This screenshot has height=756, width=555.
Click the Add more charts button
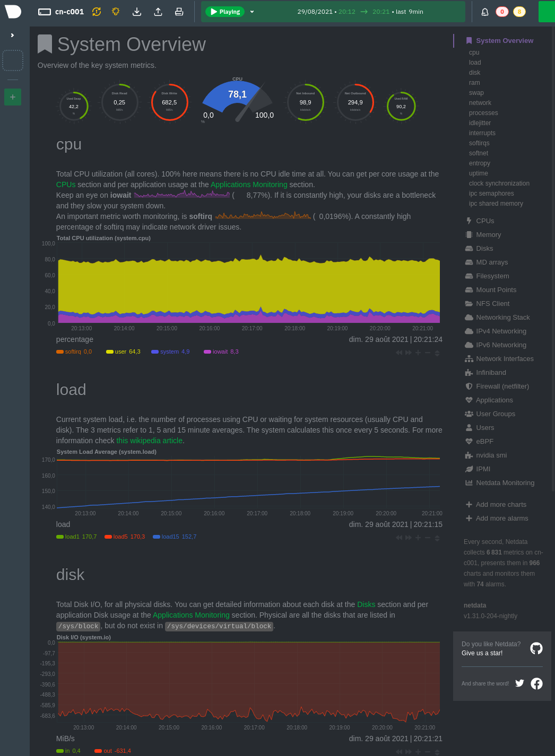click(x=496, y=504)
